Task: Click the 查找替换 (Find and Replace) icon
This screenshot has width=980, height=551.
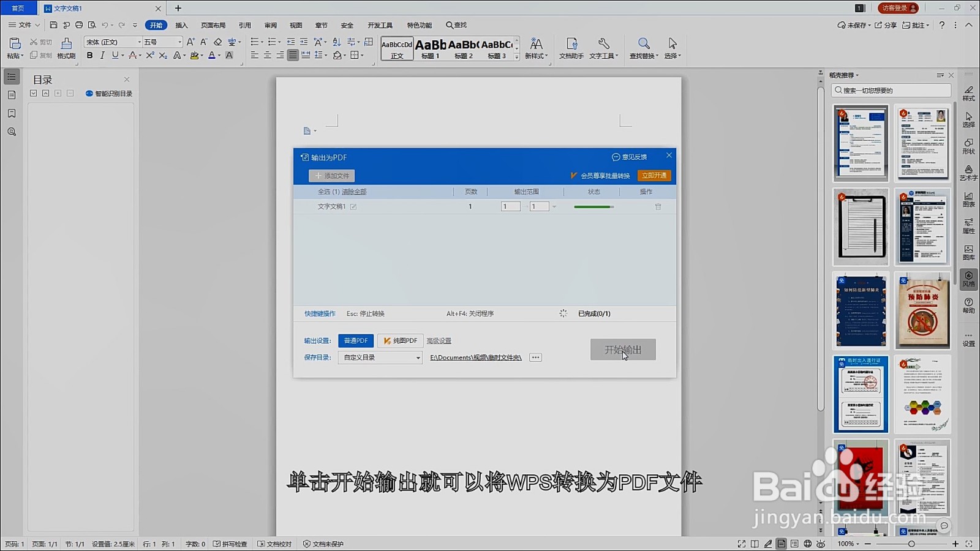Action: [643, 49]
